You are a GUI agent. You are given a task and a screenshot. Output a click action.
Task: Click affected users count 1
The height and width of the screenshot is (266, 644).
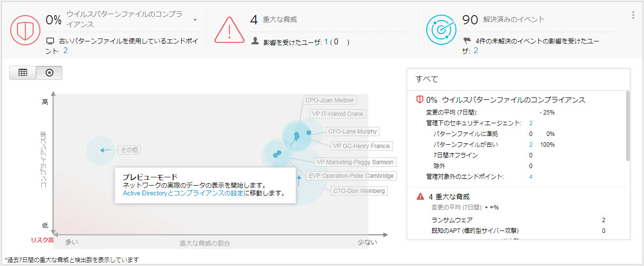[x=326, y=42]
